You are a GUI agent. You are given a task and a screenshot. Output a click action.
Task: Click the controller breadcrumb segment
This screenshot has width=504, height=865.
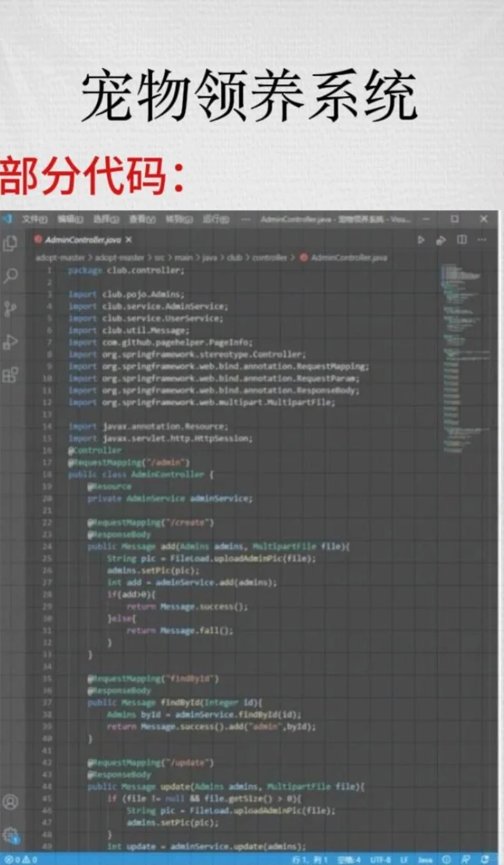[x=270, y=258]
